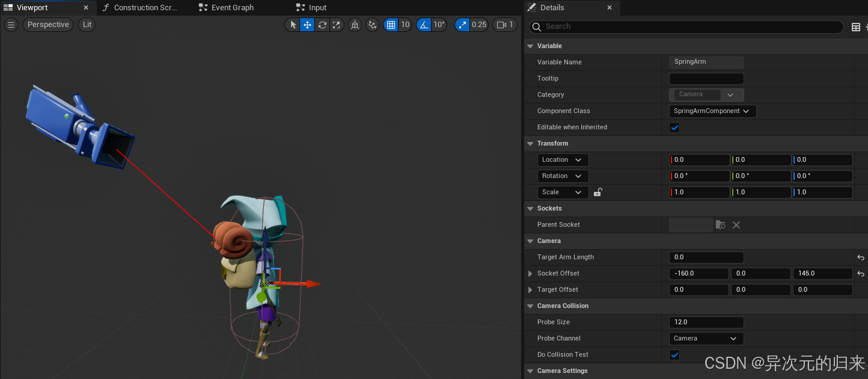868x379 pixels.
Task: Click the Location Z value field
Action: point(822,159)
